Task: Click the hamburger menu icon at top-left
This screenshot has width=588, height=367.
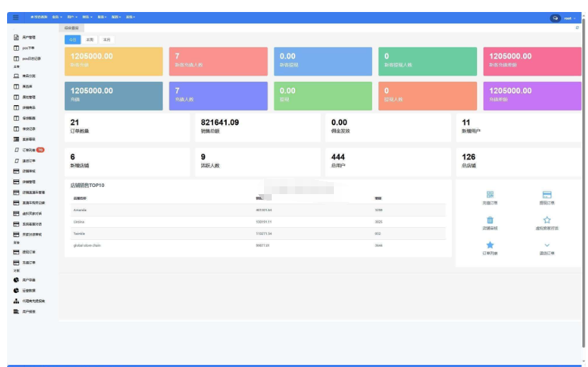Action: [16, 17]
